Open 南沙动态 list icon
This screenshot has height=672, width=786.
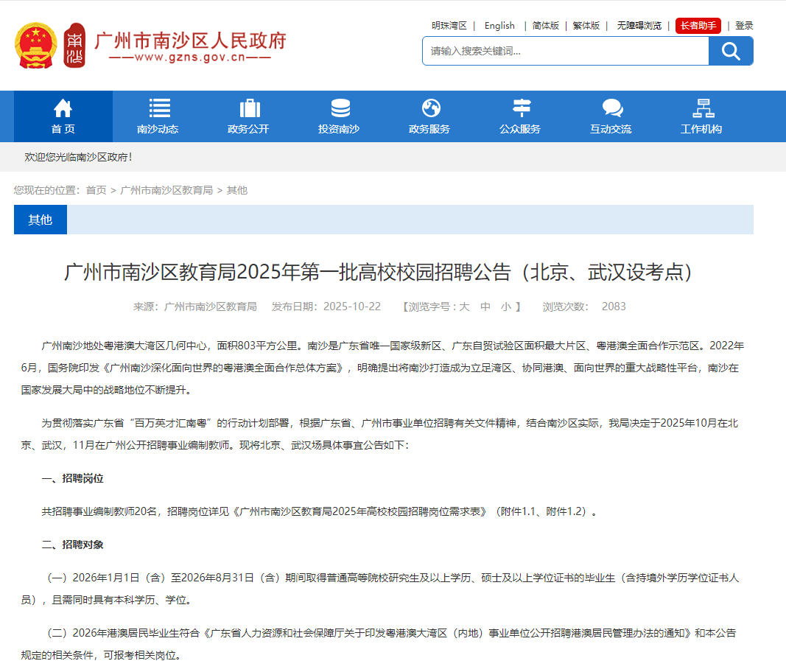tap(159, 108)
